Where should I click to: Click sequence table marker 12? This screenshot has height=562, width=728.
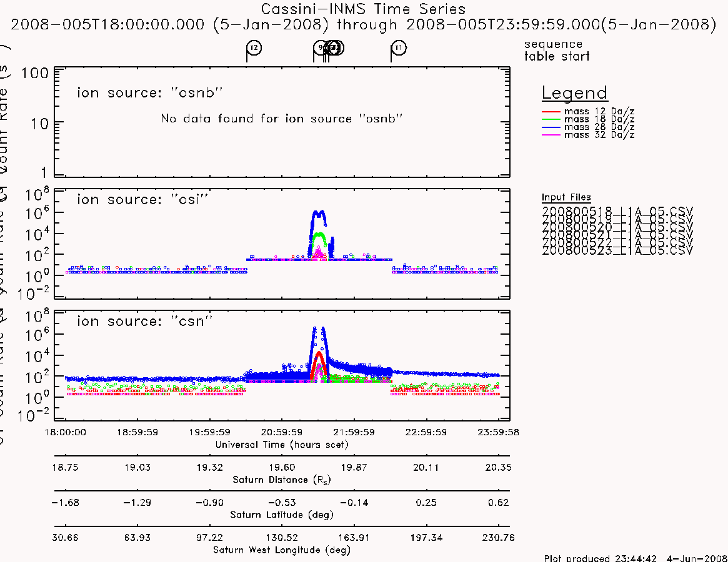[254, 48]
